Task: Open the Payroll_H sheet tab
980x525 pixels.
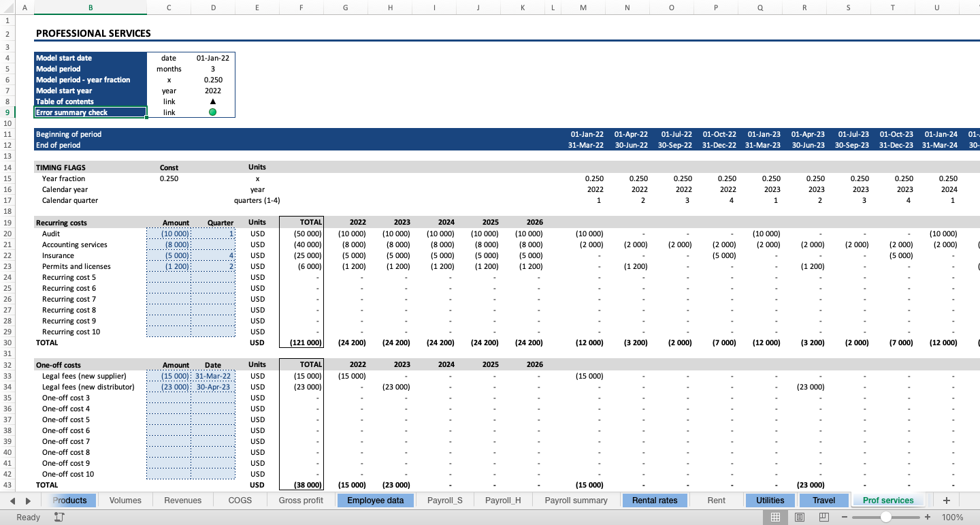Action: (503, 500)
